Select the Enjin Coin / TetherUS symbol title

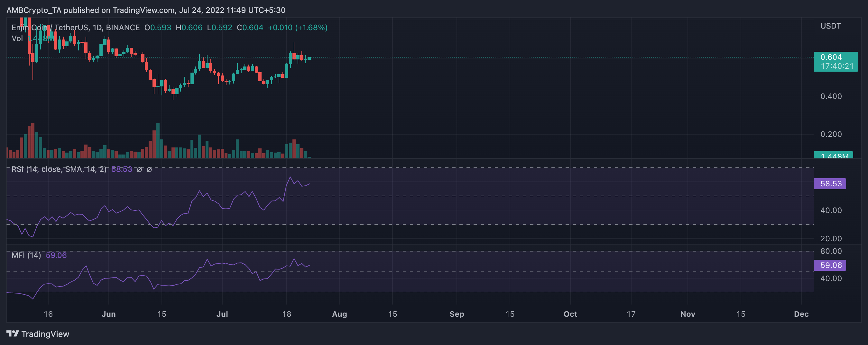coord(76,28)
